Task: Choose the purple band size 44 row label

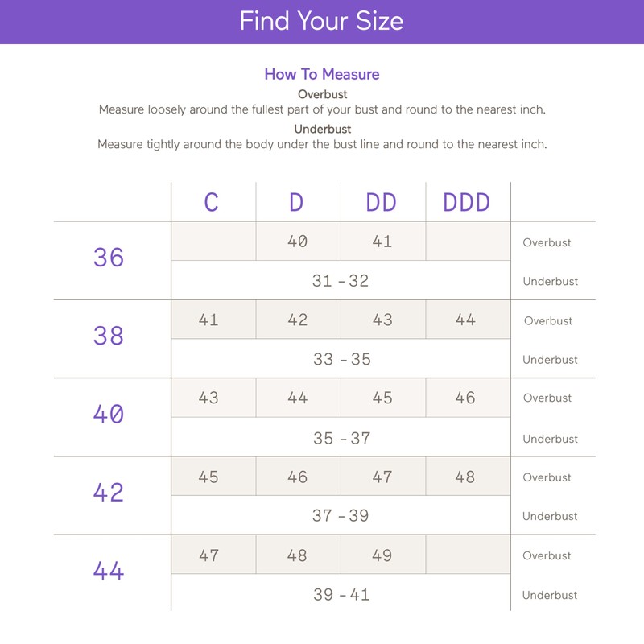Action: (109, 571)
